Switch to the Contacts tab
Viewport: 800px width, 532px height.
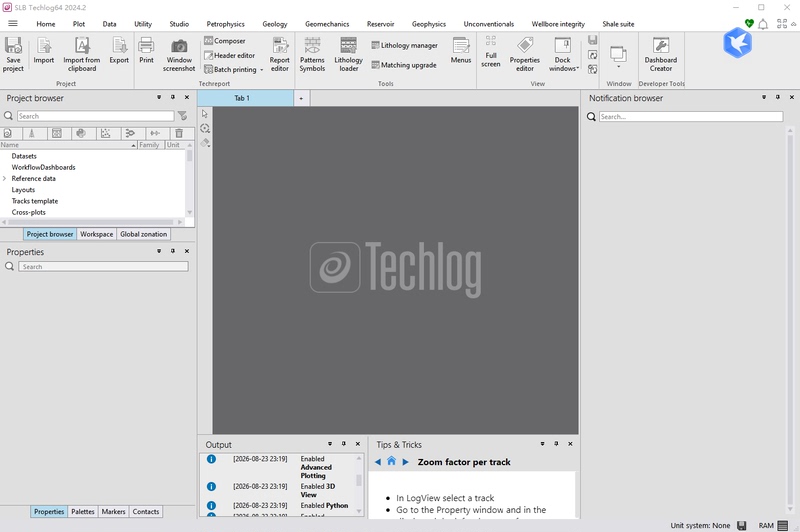point(146,512)
